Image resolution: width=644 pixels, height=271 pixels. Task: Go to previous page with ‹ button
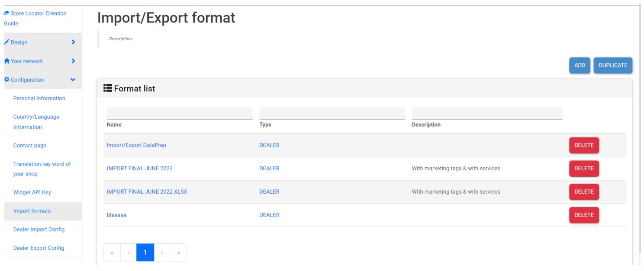[x=129, y=252]
